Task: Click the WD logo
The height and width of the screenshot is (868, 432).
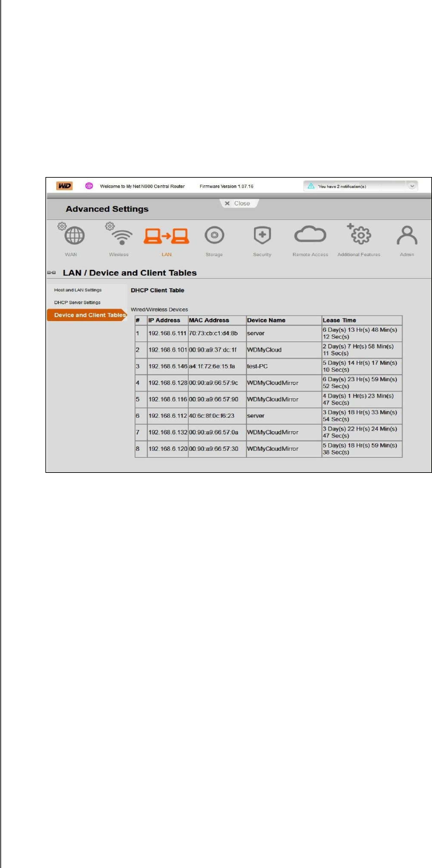Action: 64,186
